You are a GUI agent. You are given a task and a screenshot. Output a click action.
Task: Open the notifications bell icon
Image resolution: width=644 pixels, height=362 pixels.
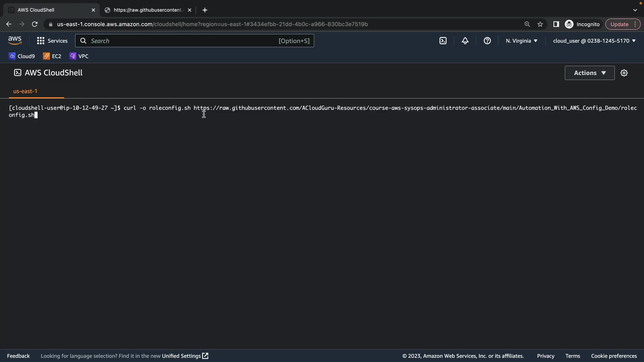[465, 41]
